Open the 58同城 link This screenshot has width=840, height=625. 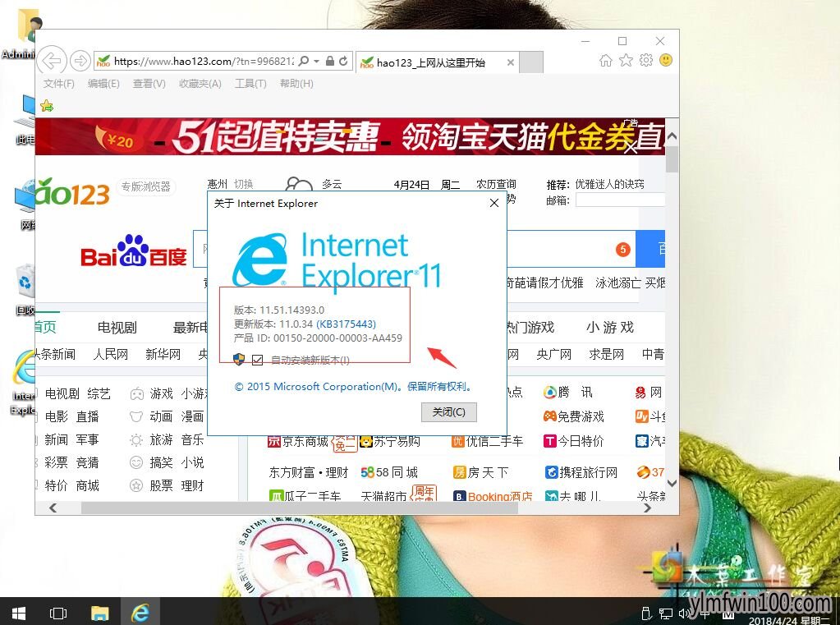[x=389, y=472]
